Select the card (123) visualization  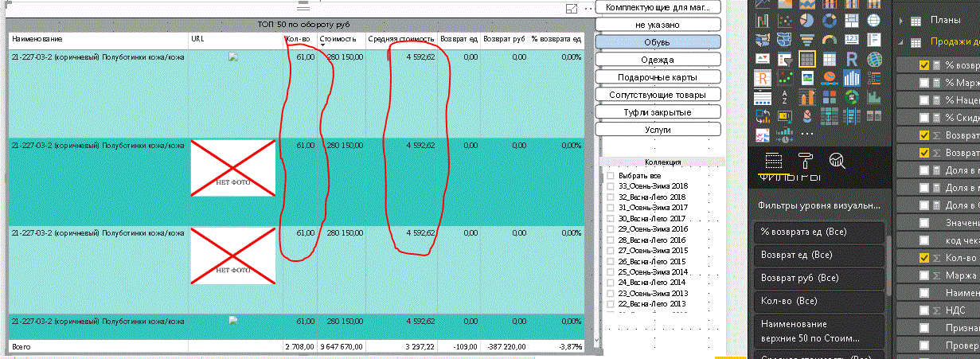click(x=852, y=40)
